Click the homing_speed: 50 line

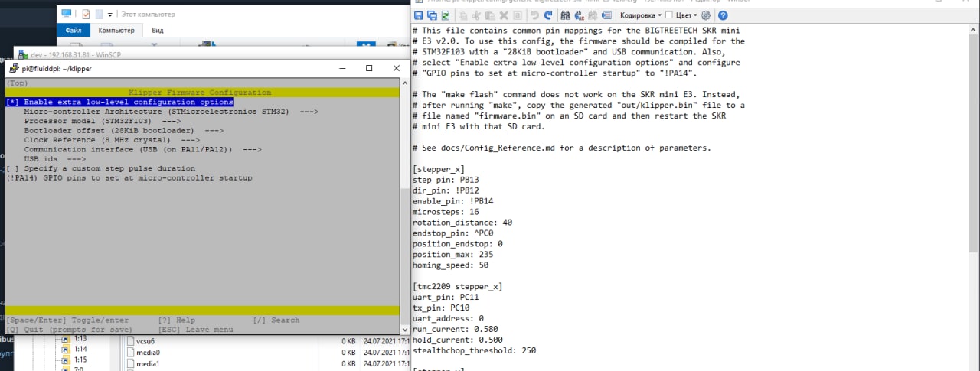(x=450, y=265)
